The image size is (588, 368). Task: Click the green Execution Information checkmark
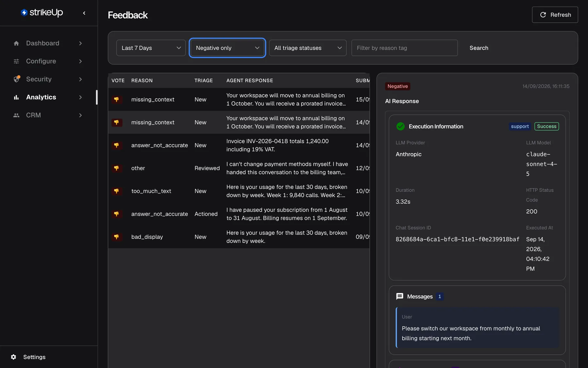point(400,126)
